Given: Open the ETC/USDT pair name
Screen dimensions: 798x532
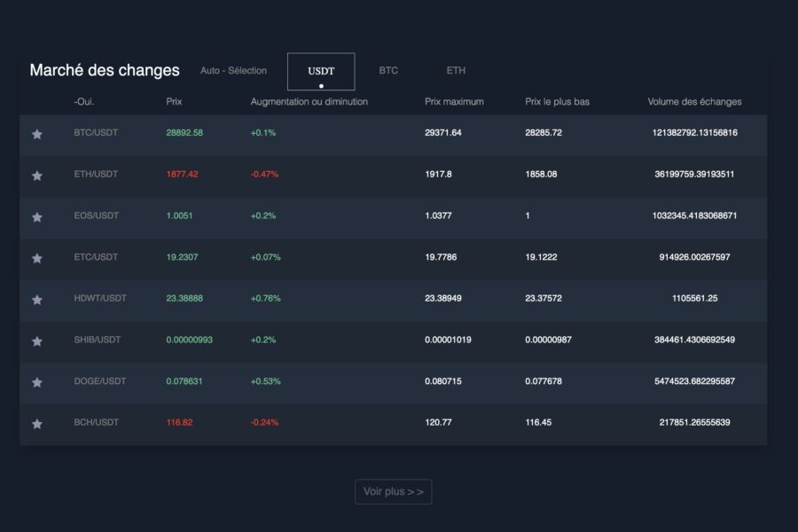Looking at the screenshot, I should [96, 257].
